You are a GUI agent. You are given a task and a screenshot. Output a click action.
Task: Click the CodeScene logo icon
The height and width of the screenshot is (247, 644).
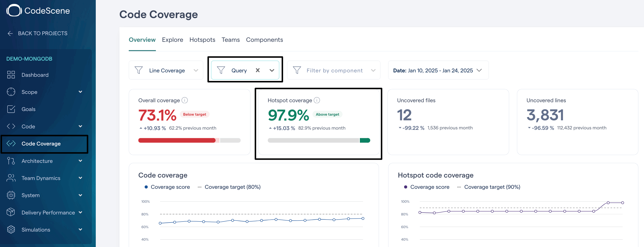click(14, 11)
